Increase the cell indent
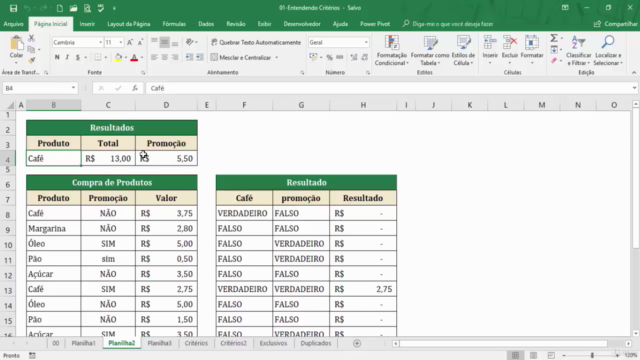 click(x=200, y=58)
